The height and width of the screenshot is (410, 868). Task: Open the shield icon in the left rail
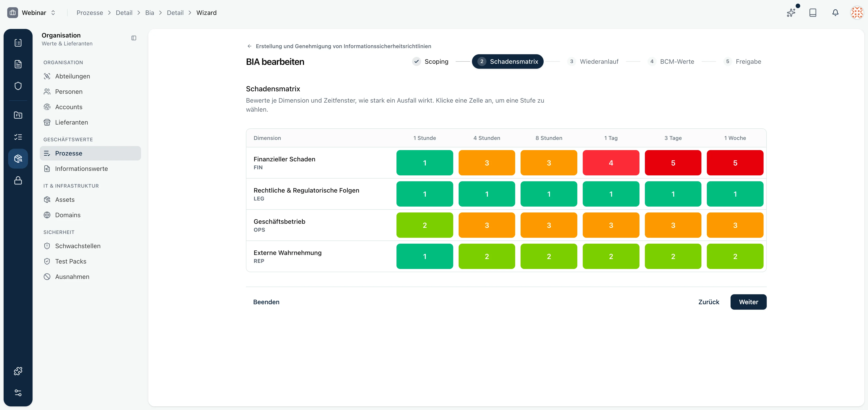(x=18, y=86)
